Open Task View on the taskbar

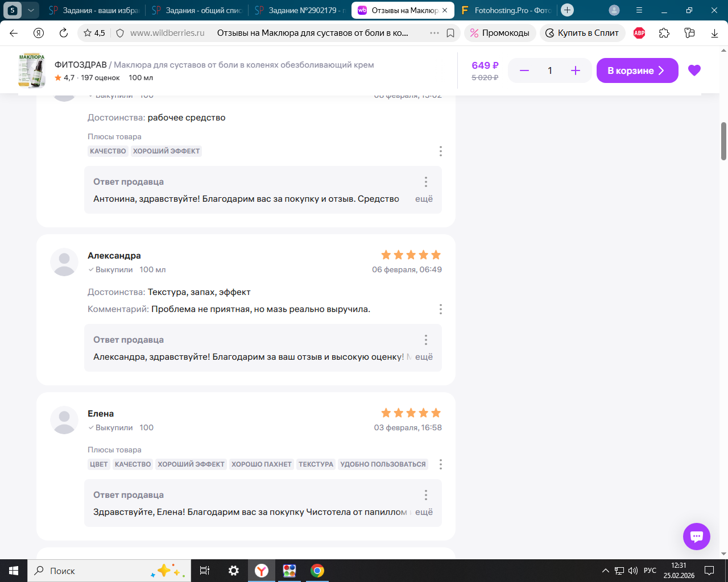tap(205, 571)
